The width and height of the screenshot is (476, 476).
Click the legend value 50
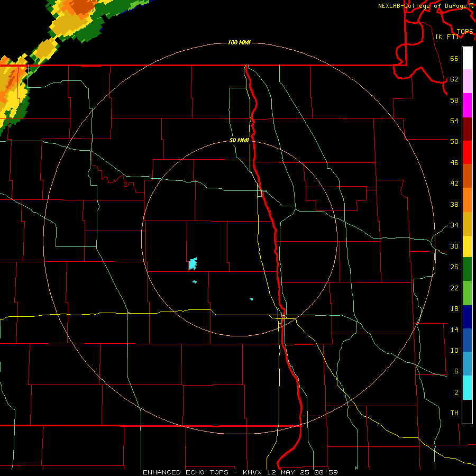pos(454,141)
